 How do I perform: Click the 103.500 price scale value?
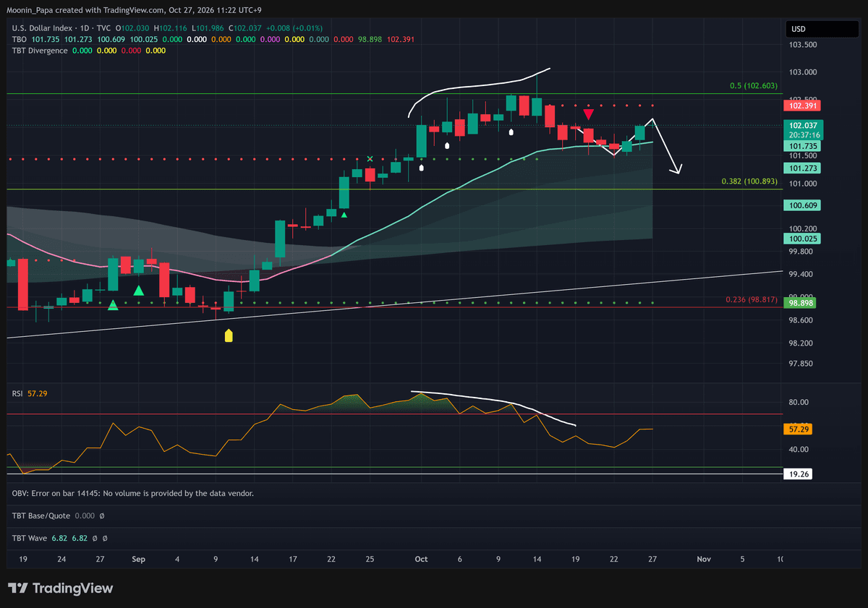point(803,45)
